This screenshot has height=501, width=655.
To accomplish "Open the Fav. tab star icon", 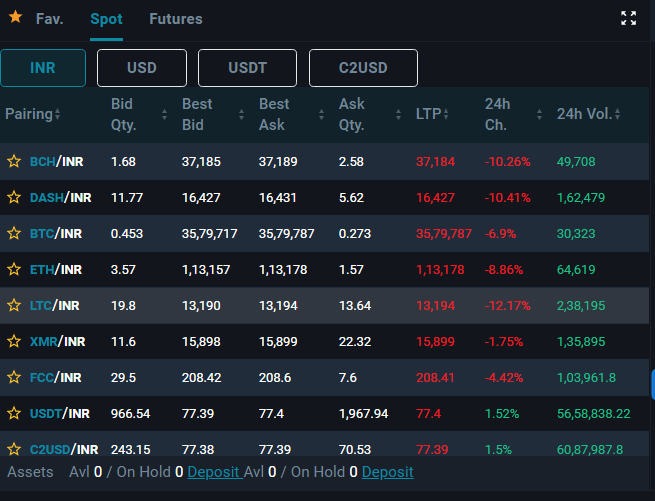I will 15,18.
